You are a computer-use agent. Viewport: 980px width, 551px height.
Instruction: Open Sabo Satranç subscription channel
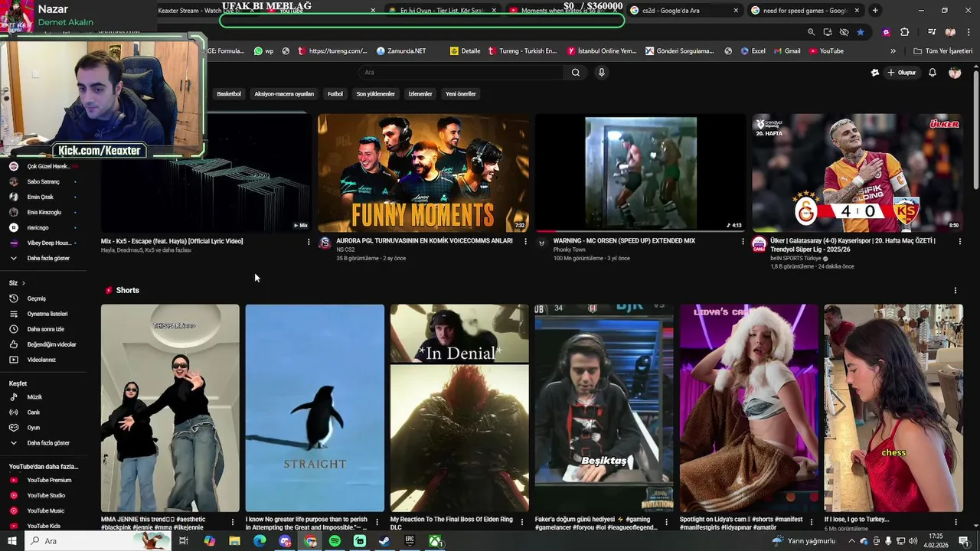pyautogui.click(x=43, y=182)
